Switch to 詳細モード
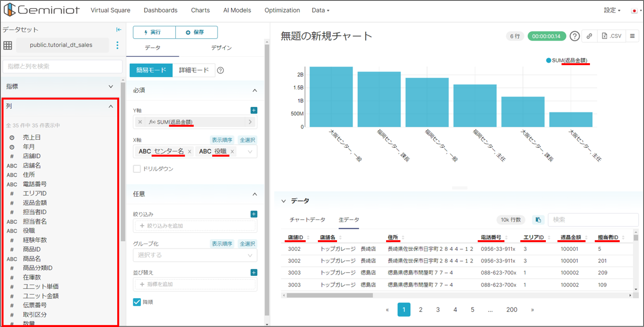The width and height of the screenshot is (644, 327). (194, 70)
